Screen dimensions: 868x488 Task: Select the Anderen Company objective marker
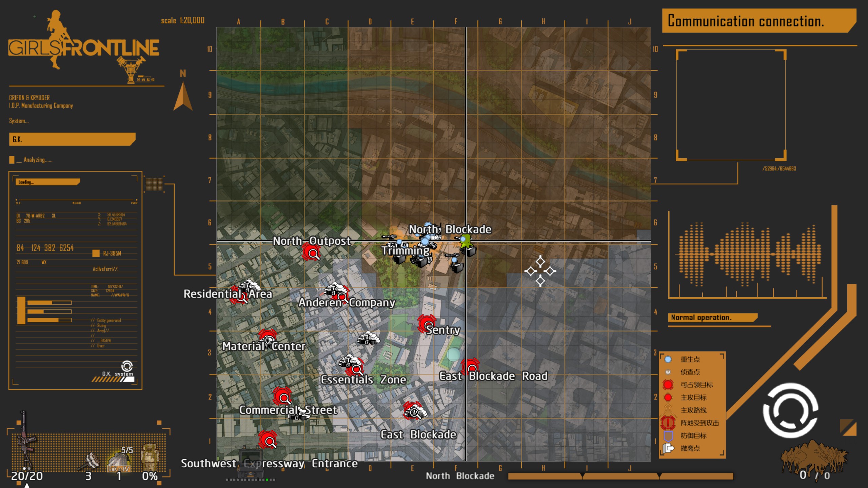pyautogui.click(x=341, y=295)
